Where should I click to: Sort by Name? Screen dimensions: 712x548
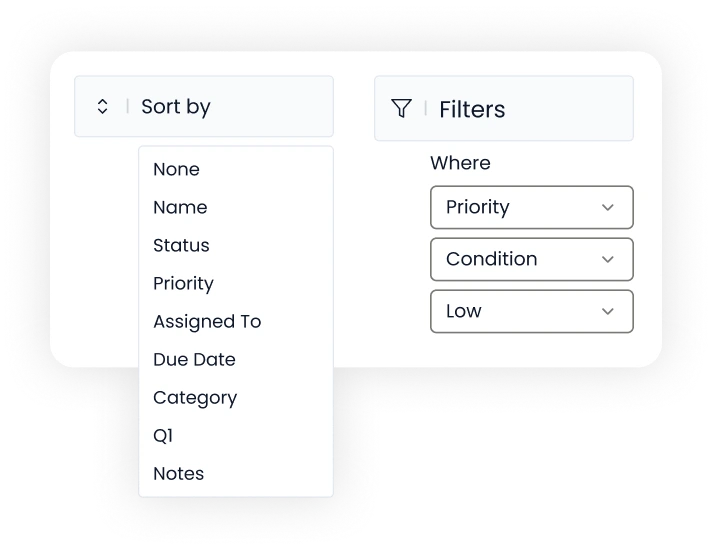(180, 207)
